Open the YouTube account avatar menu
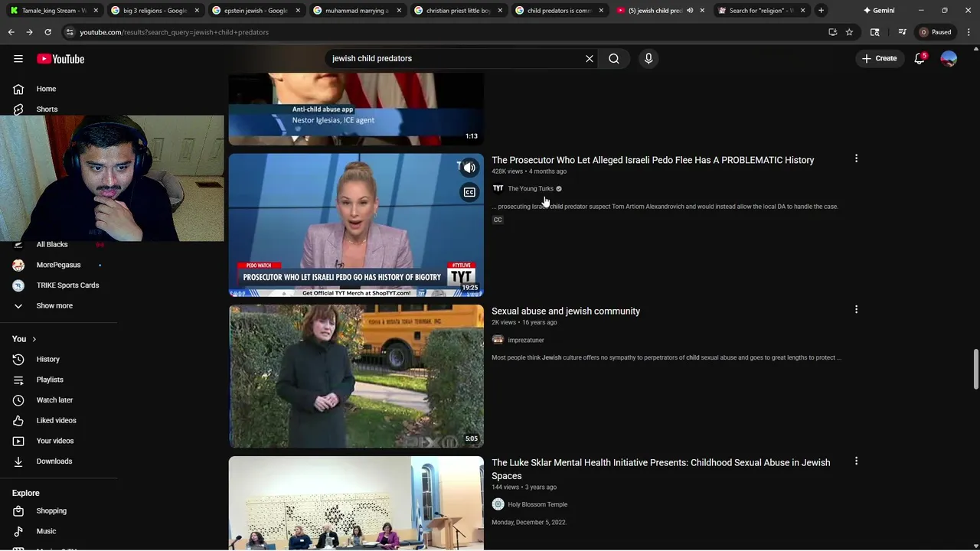Viewport: 980px width, 551px height. (x=949, y=58)
